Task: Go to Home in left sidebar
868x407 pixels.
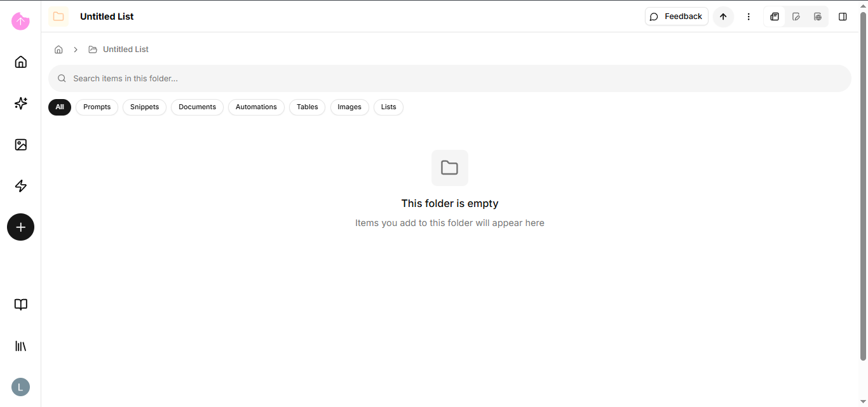Action: click(x=20, y=62)
